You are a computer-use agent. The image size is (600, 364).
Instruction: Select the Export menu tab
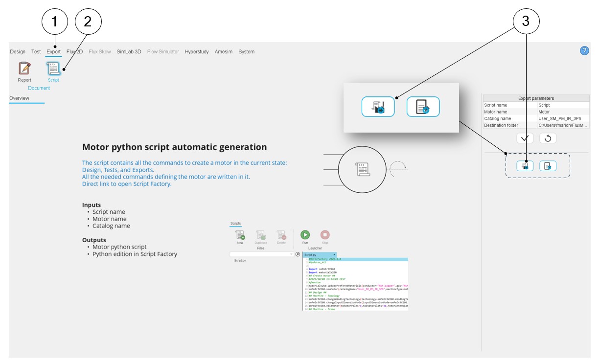point(54,52)
